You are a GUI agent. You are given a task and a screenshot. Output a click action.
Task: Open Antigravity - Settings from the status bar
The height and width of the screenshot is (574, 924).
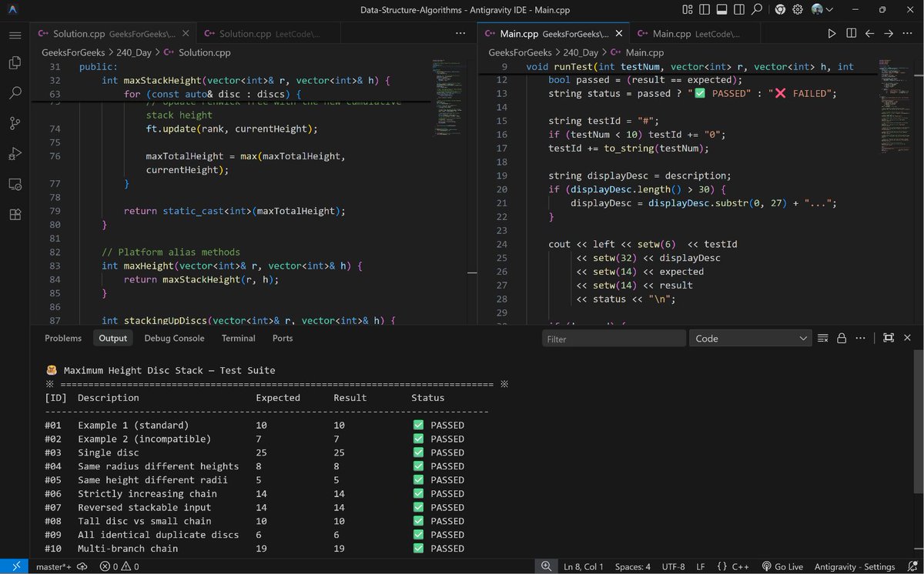tap(855, 566)
